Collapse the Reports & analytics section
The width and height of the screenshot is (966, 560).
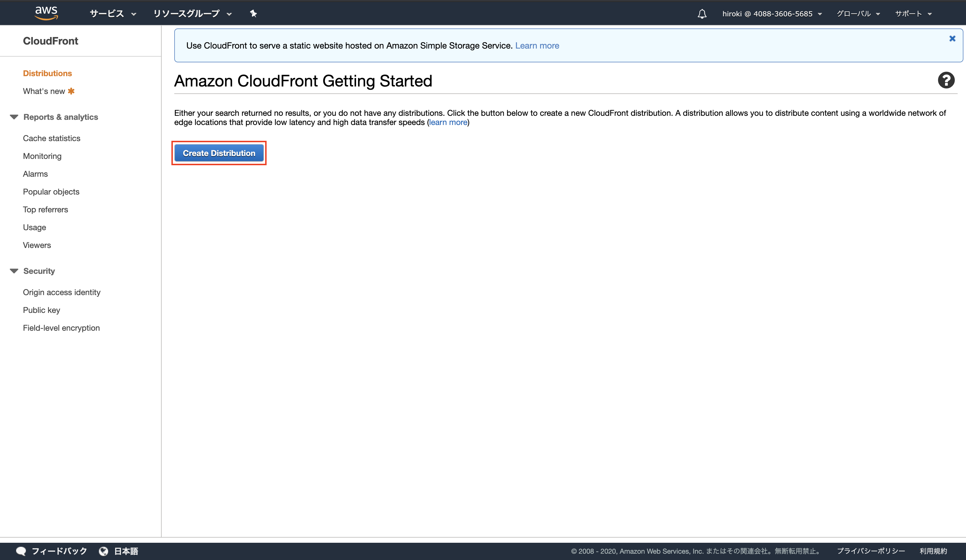click(x=14, y=117)
